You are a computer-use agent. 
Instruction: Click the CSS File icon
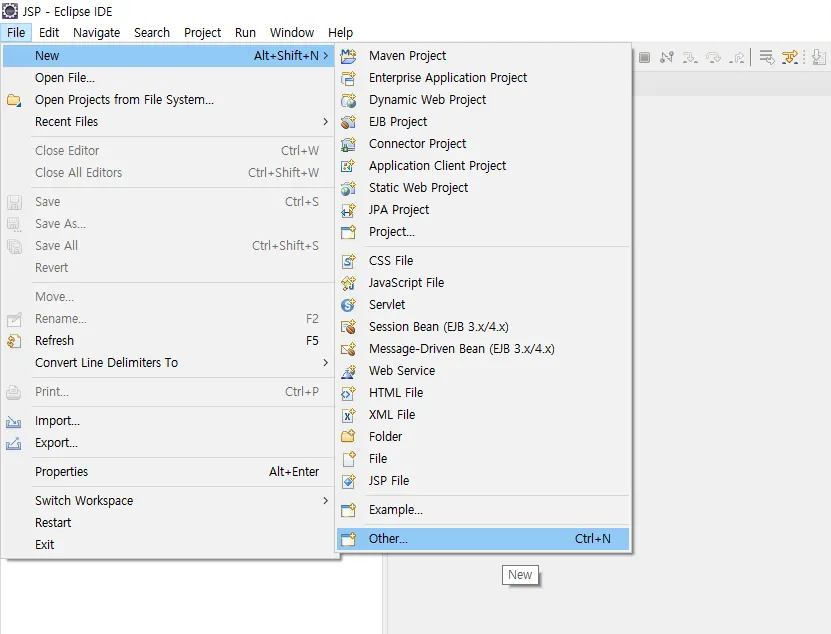point(348,261)
